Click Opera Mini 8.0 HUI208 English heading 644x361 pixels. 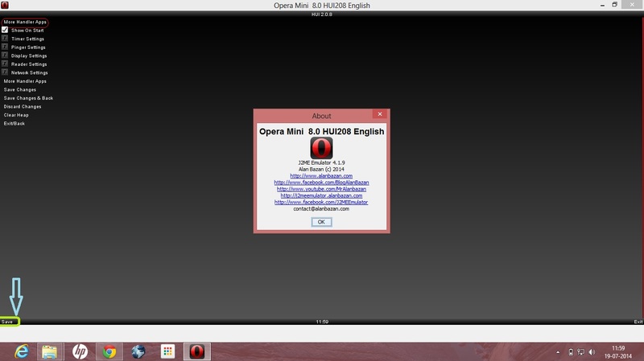point(321,131)
